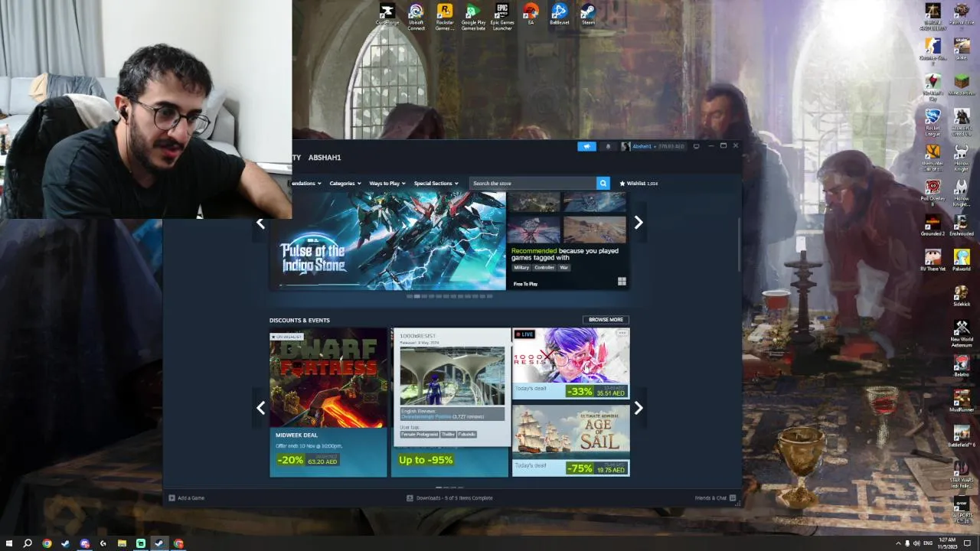This screenshot has height=551, width=980.
Task: Open the ENG language indicator
Action: click(928, 543)
